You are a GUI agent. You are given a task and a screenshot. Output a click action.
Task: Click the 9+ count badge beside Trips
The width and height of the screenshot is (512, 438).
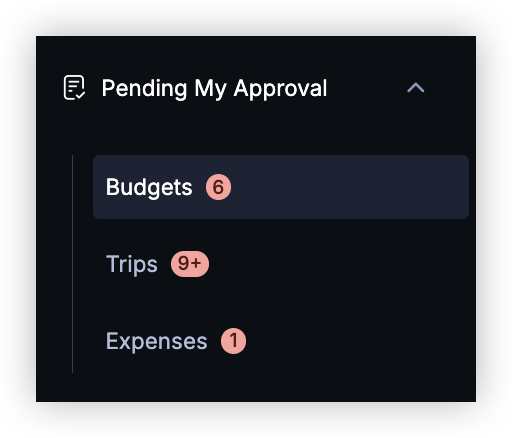190,264
